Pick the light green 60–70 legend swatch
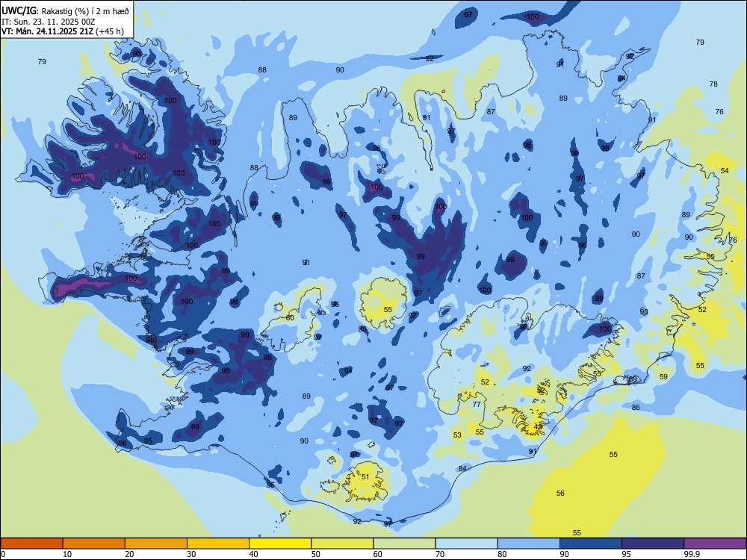Image resolution: width=747 pixels, height=560 pixels. tap(404, 544)
